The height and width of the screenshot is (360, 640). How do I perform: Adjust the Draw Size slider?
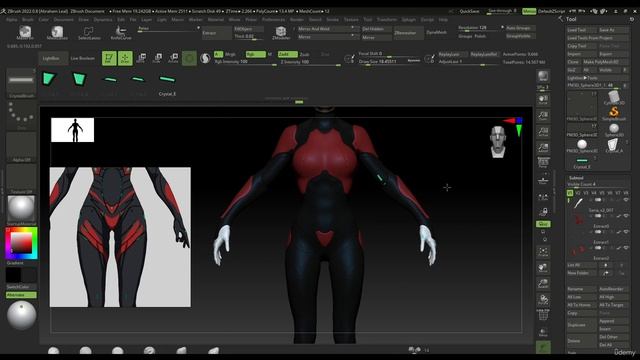pyautogui.click(x=389, y=62)
